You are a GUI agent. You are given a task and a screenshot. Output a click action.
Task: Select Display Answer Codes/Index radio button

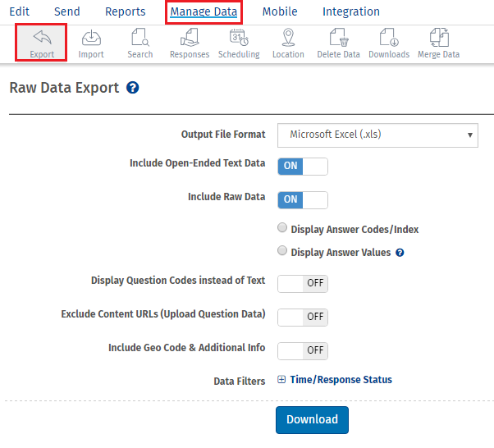[x=282, y=227]
